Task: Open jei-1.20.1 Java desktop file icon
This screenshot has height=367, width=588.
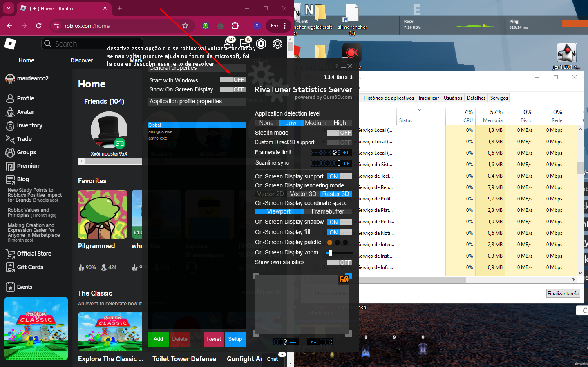Action: tap(566, 56)
